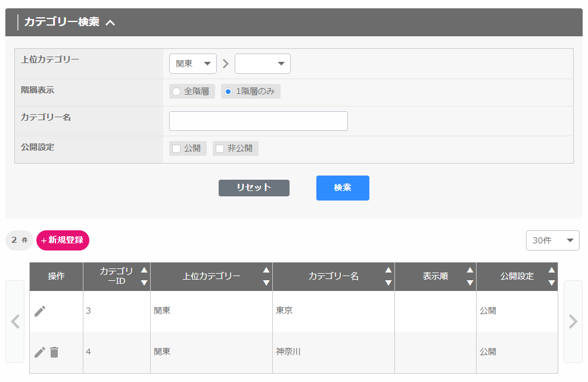Sort by 上位カテゴリー column

coord(266,276)
